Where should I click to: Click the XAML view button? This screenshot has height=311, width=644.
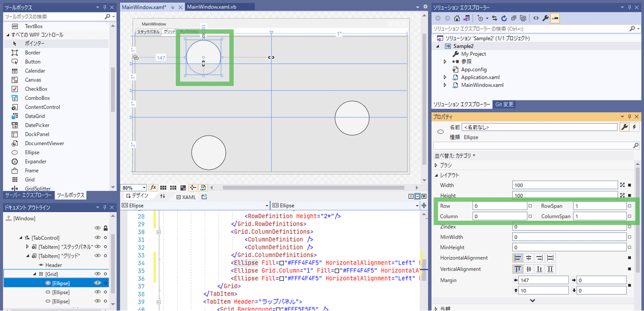[186, 197]
